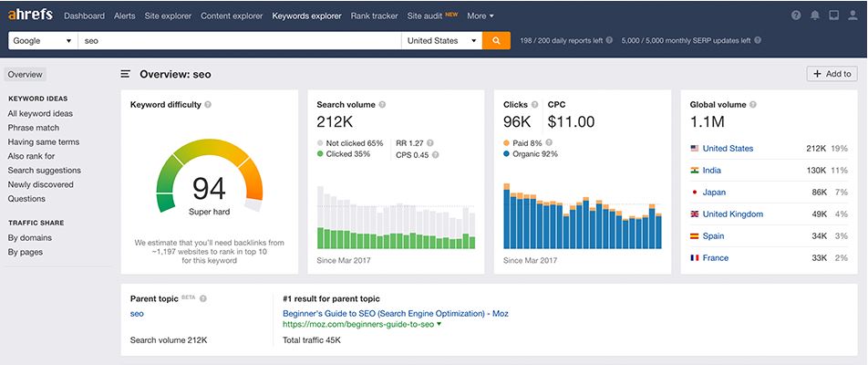Click the United Kingdom flag icon

[694, 214]
